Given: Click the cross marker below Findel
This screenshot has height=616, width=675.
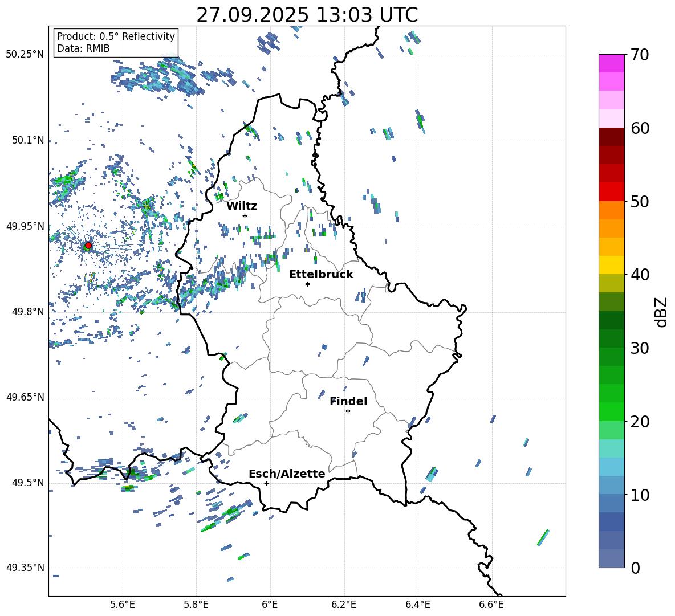Looking at the screenshot, I should [348, 411].
